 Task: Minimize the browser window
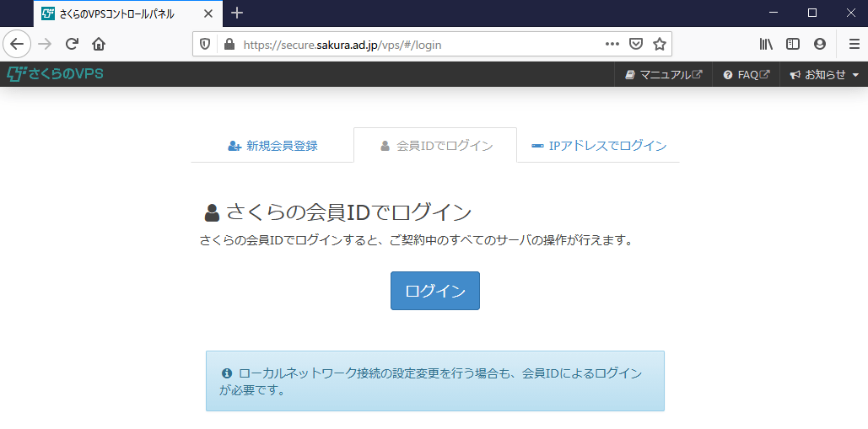(x=774, y=13)
